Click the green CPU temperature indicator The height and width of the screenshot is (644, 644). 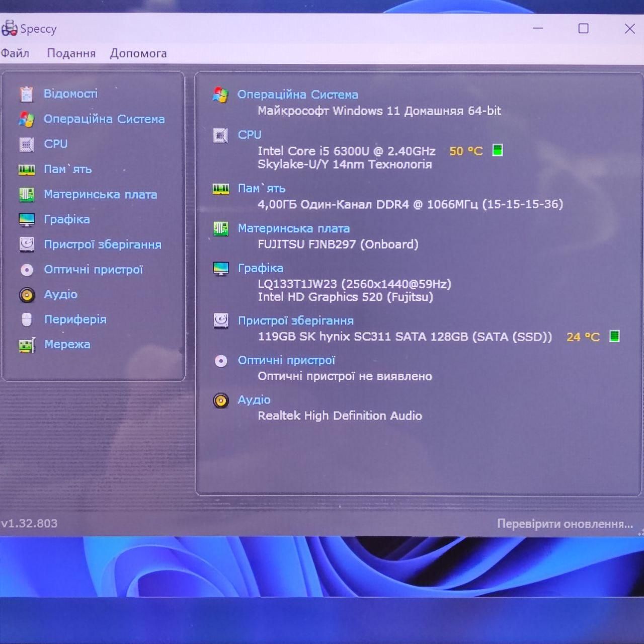click(x=497, y=150)
